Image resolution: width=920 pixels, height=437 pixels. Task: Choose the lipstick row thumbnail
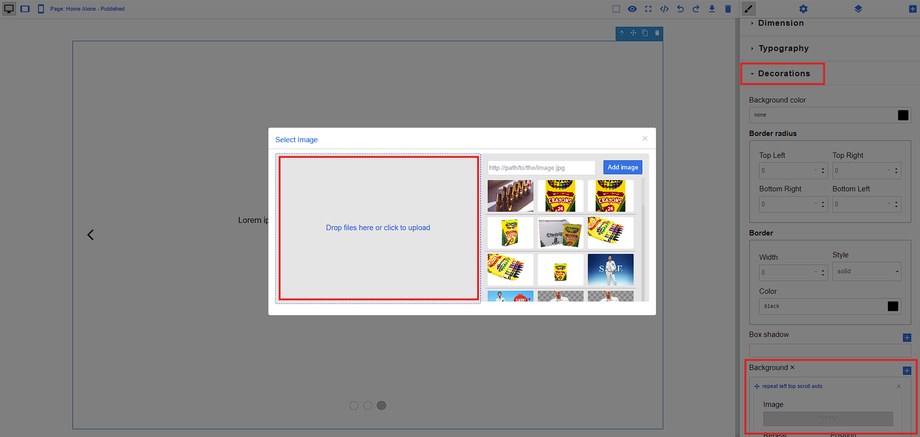[x=510, y=196]
